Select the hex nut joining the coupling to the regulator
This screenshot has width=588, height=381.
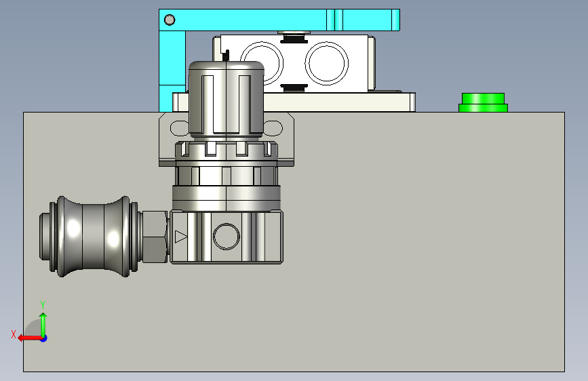click(155, 237)
